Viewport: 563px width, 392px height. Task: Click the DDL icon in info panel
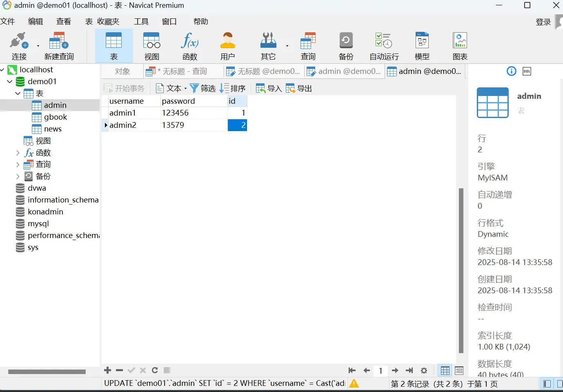point(527,71)
